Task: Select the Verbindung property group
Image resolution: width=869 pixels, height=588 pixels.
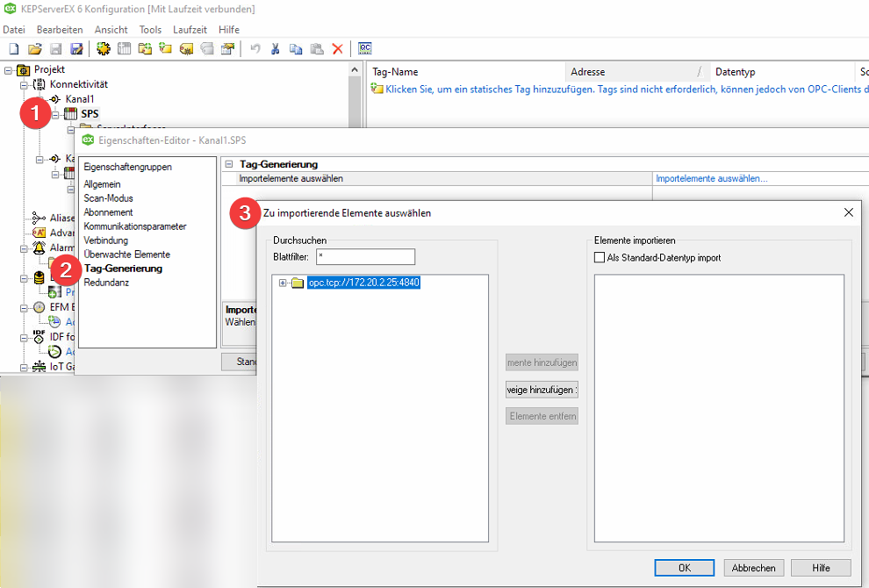Action: [106, 240]
